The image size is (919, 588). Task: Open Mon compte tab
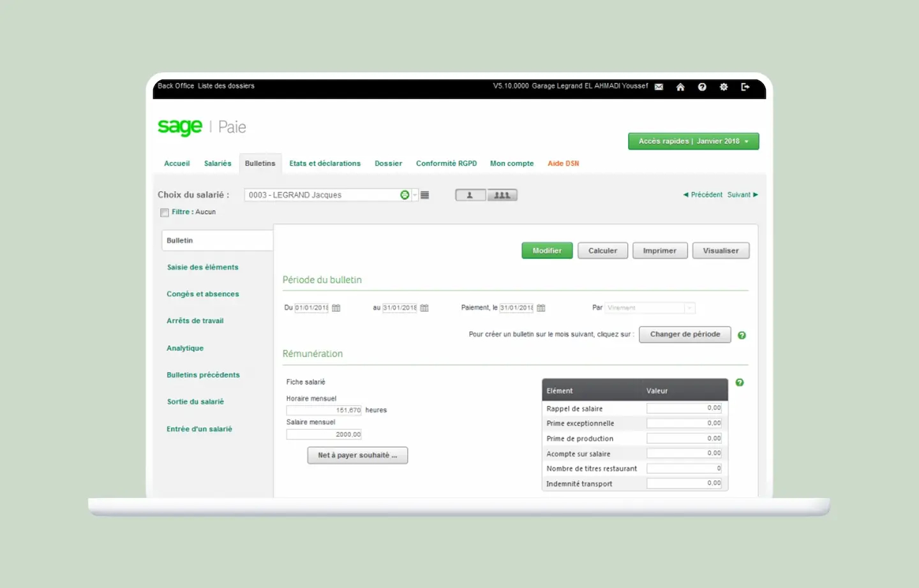(512, 164)
